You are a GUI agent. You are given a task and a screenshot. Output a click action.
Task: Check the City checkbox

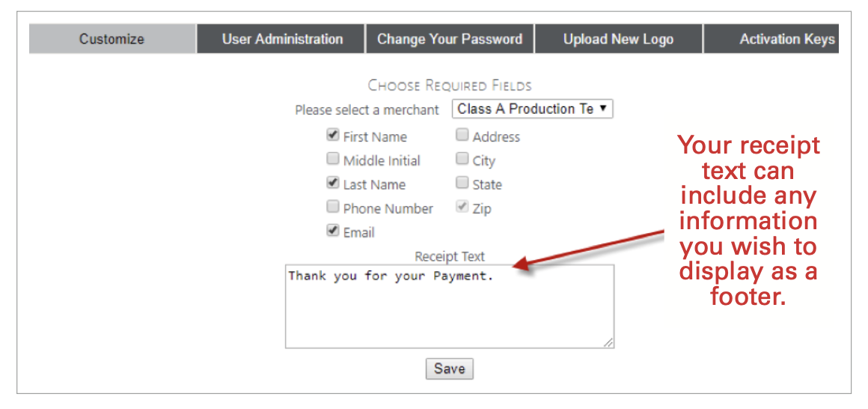[x=462, y=160]
